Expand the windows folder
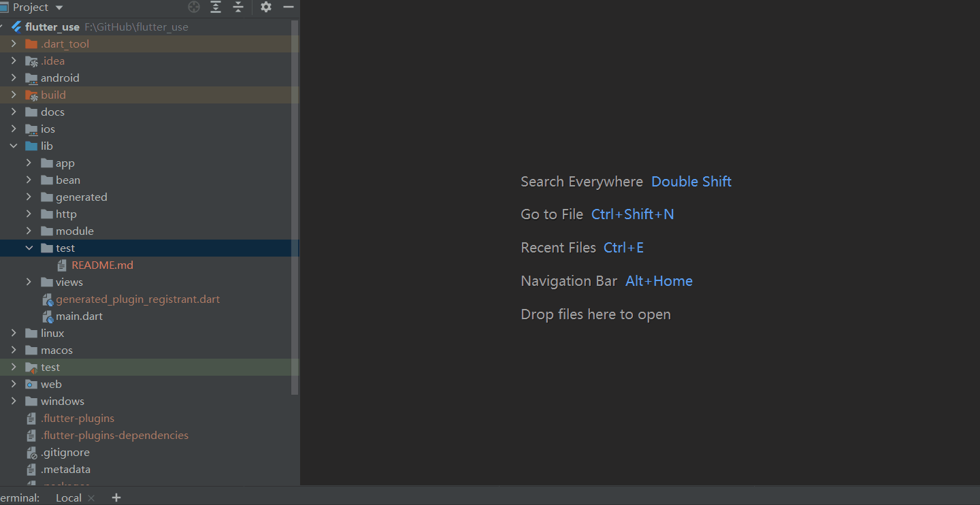This screenshot has height=505, width=980. [x=14, y=401]
